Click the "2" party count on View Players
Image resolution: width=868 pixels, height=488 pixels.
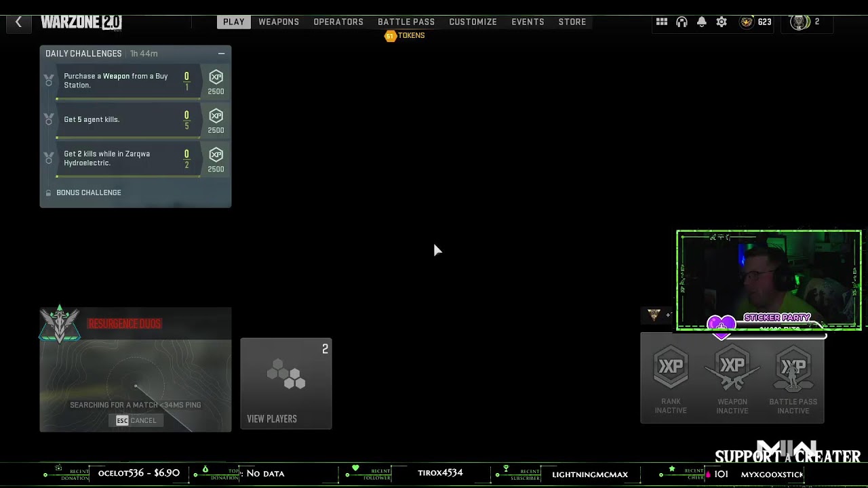click(325, 349)
